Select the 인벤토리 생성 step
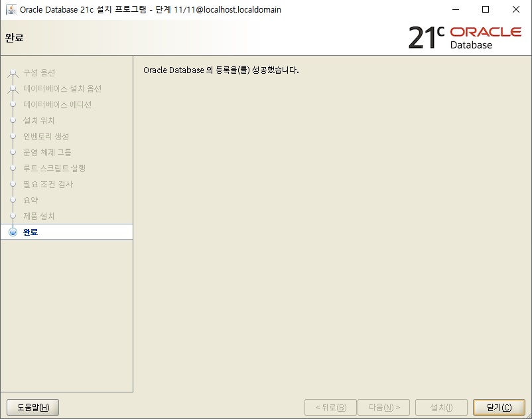 [x=46, y=137]
